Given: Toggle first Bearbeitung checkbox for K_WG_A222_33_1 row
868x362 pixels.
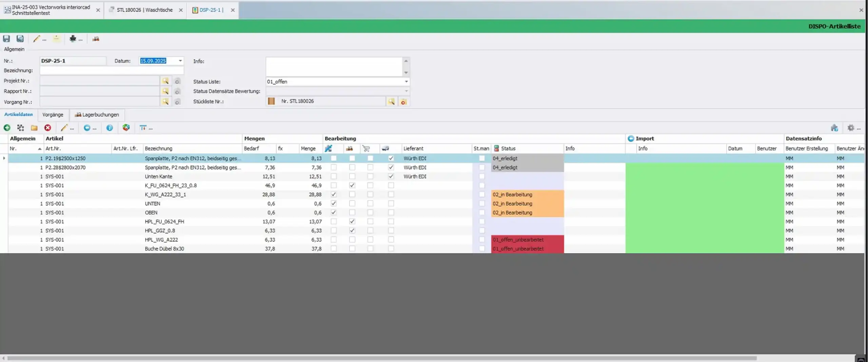Looking at the screenshot, I should [x=334, y=194].
